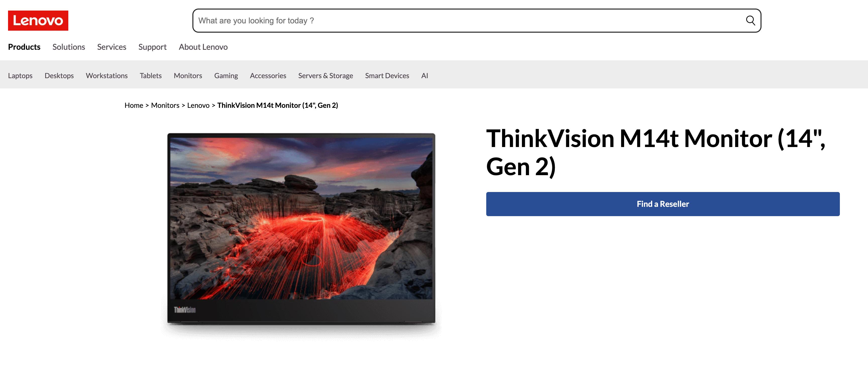Select the AI category
This screenshot has height=384, width=868.
[424, 76]
